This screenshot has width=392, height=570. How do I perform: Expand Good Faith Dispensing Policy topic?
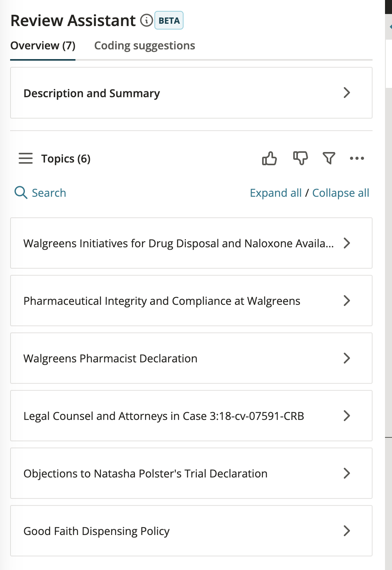coord(191,531)
